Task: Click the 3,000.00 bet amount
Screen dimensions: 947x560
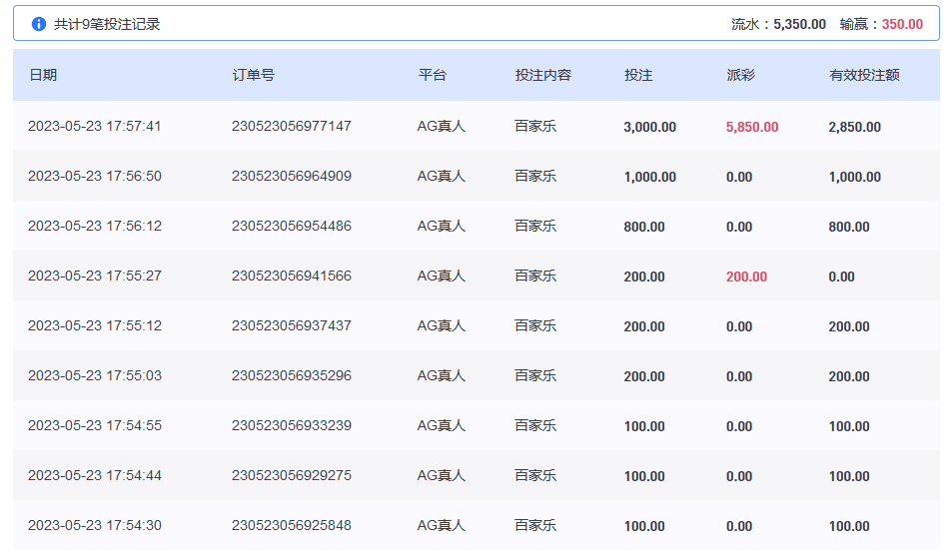Action: 649,127
